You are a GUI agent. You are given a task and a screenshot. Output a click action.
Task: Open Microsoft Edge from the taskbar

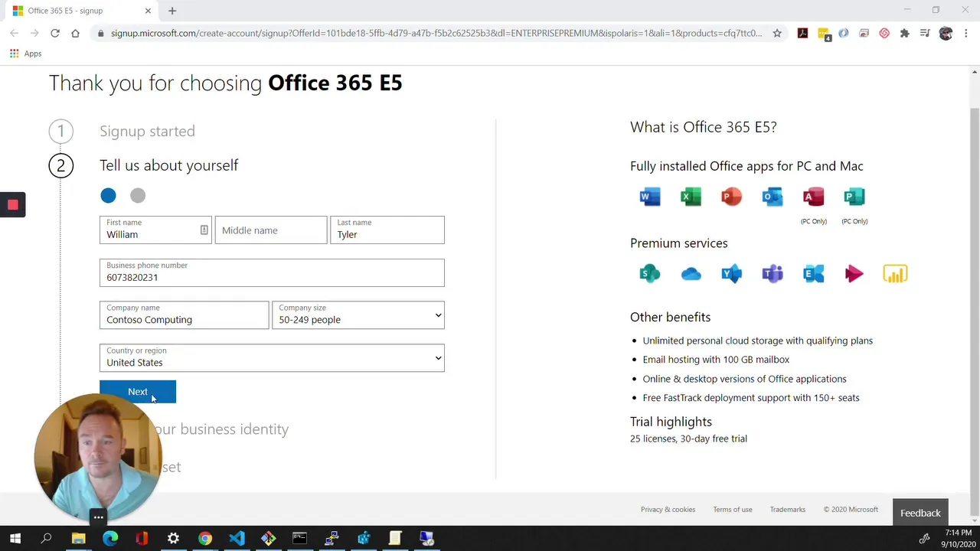tap(109, 539)
